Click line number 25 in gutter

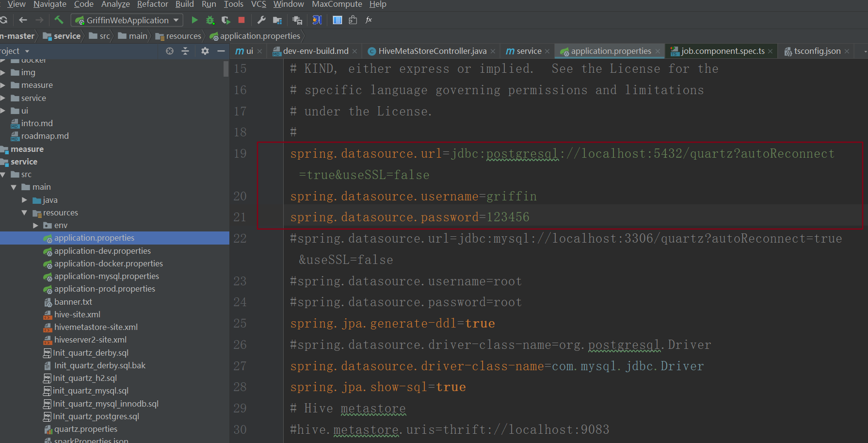240,324
